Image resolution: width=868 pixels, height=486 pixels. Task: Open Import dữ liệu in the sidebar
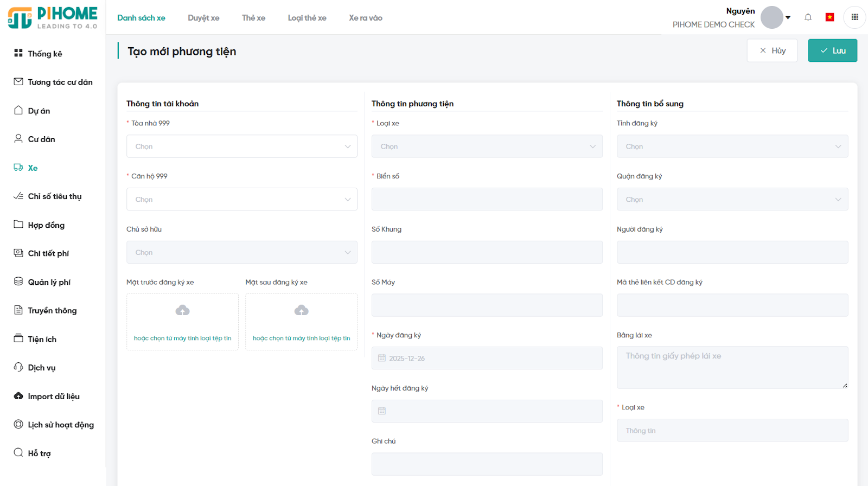pyautogui.click(x=53, y=397)
